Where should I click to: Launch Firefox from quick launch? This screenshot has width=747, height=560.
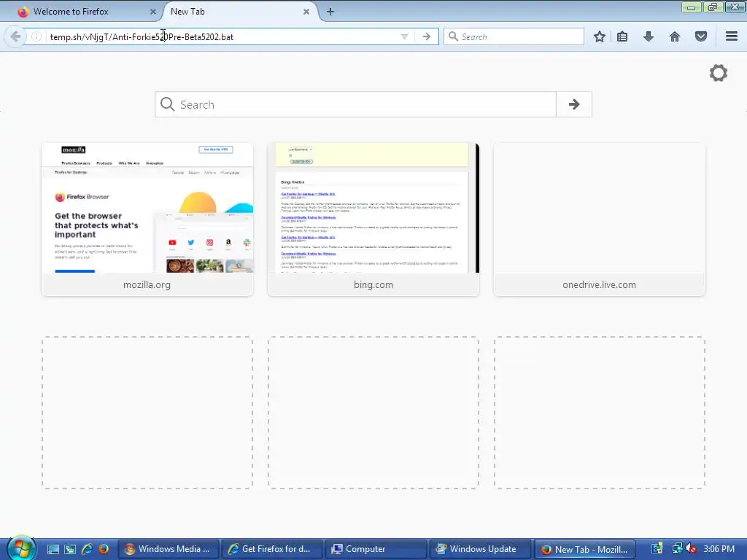point(104,549)
